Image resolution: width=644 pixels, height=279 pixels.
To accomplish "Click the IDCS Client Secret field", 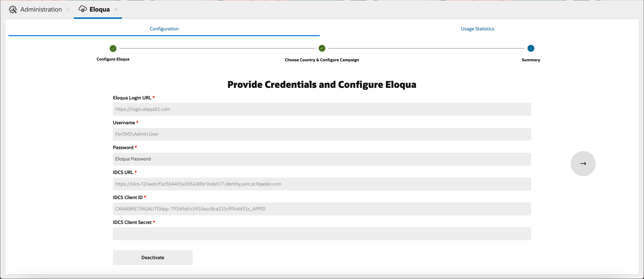I will pos(322,234).
